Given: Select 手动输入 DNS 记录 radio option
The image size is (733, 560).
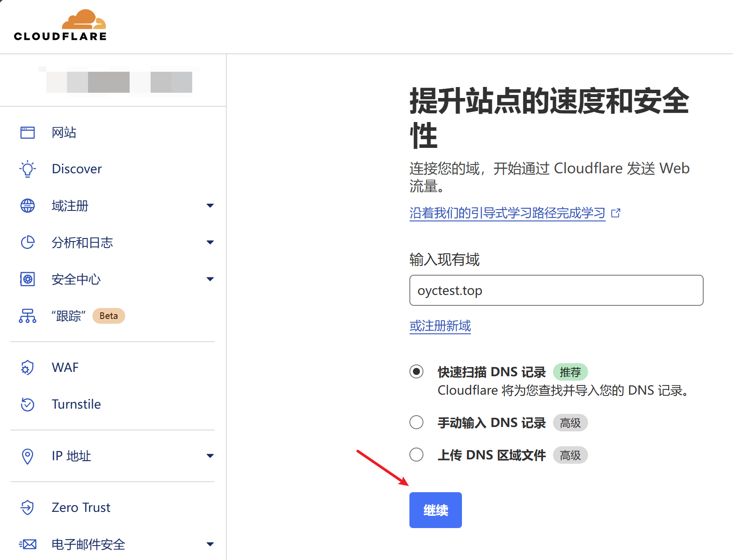Looking at the screenshot, I should 416,423.
